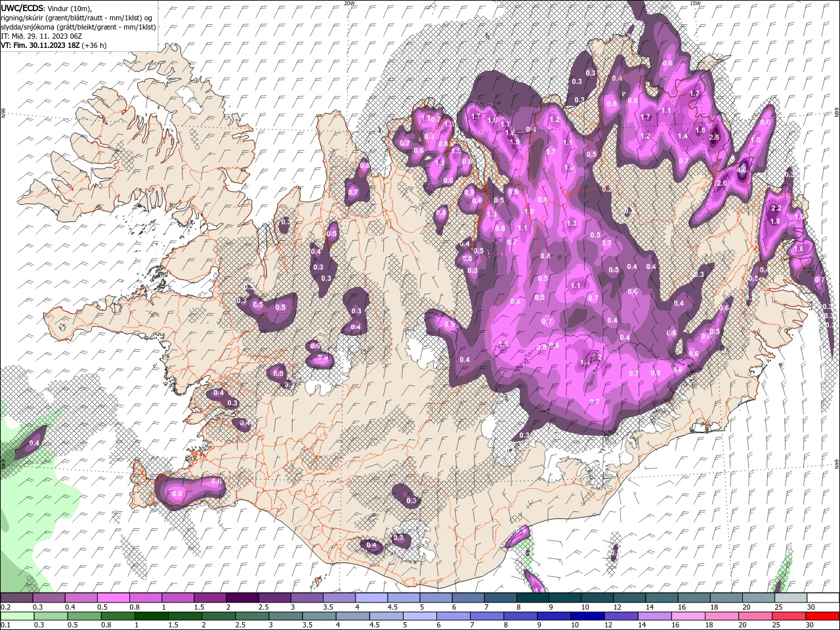Viewport: 840px width, 630px height.
Task: Click the bottom-row legend swatch between 7 and 8
Action: [x=487, y=616]
